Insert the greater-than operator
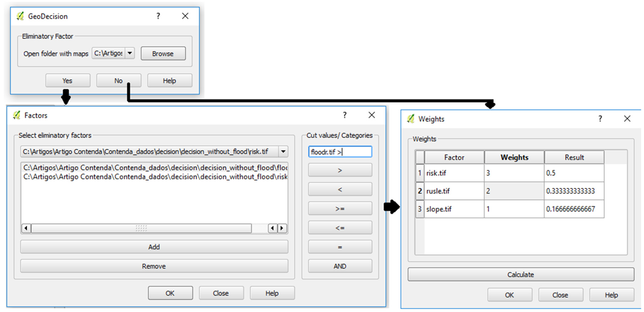The height and width of the screenshot is (312, 644). 340,170
